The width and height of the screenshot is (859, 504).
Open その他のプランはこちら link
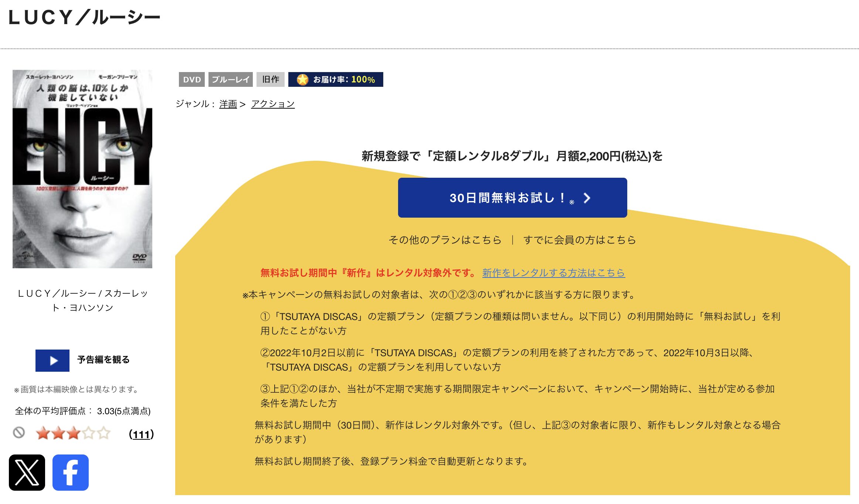445,240
